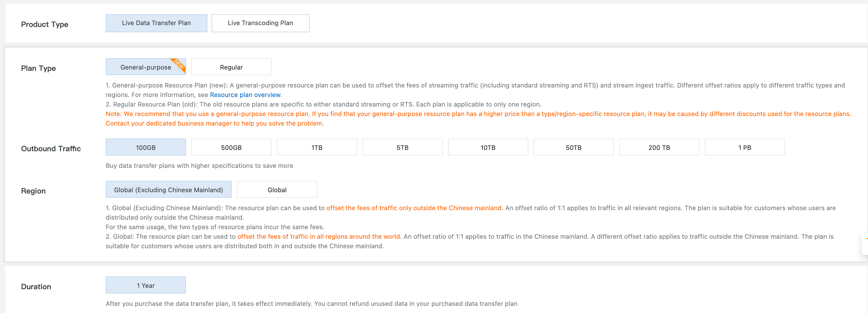The image size is (868, 313).
Task: Open the Resource plan overview link
Action: coord(245,95)
